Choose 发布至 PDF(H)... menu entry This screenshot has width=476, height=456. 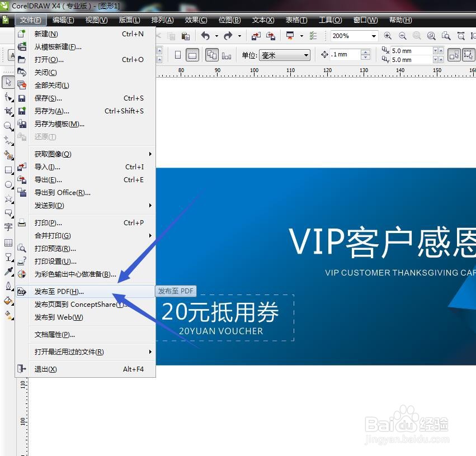(86, 291)
